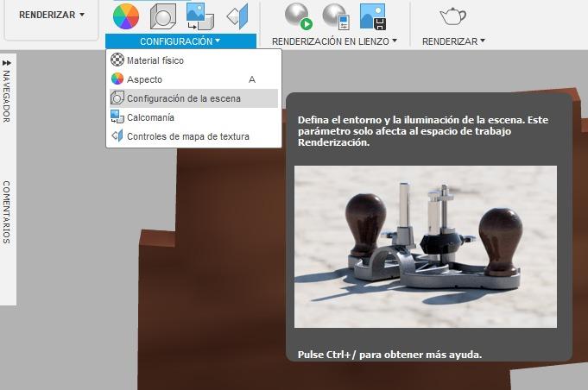Click the Aspecto color wheel menu icon
This screenshot has width=588, height=390.
coord(117,79)
